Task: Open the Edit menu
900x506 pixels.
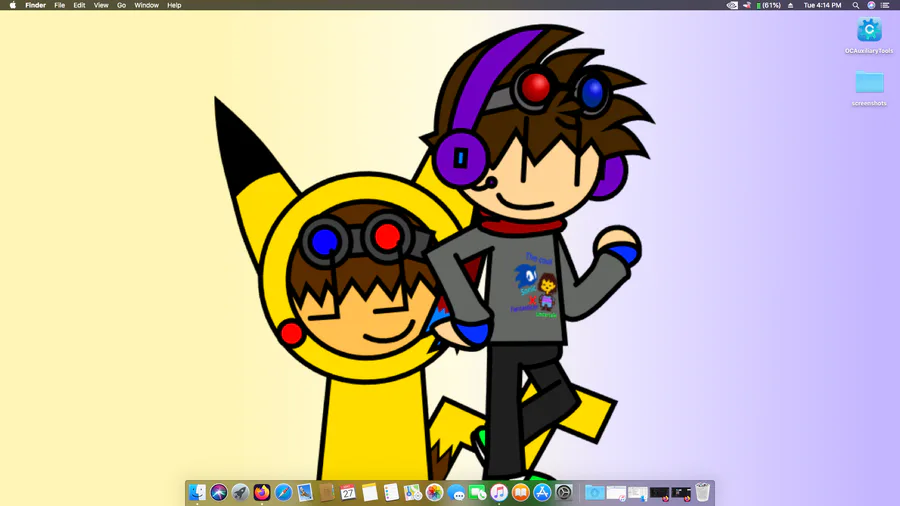Action: coord(79,5)
